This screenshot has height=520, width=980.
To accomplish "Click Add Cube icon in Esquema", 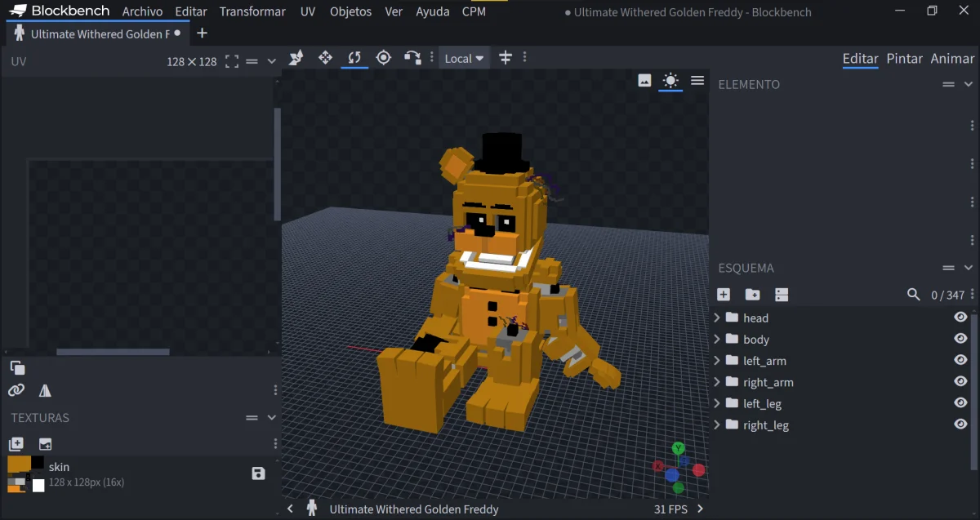I will point(724,295).
